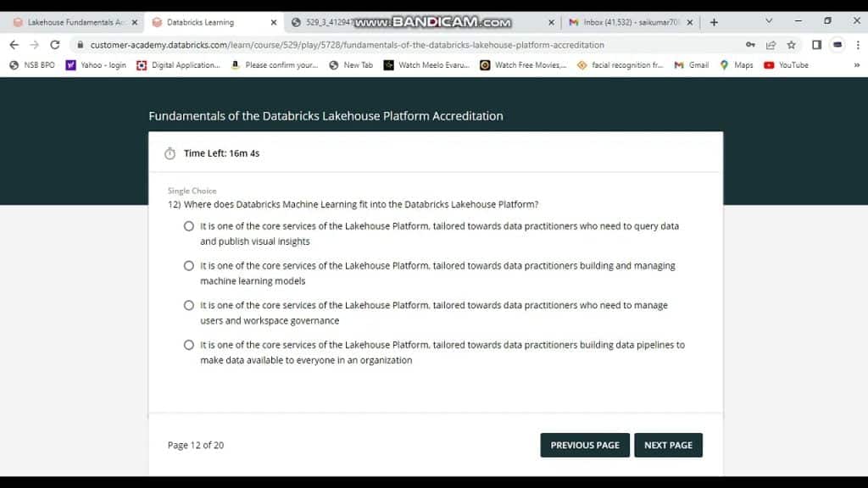Select answer about managing users and workspace governance
Image resolution: width=868 pixels, height=488 pixels.
point(189,305)
